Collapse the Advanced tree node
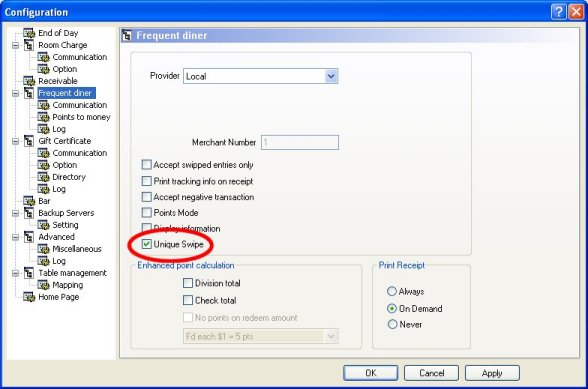Screen dimensions: 588x389 [15, 237]
